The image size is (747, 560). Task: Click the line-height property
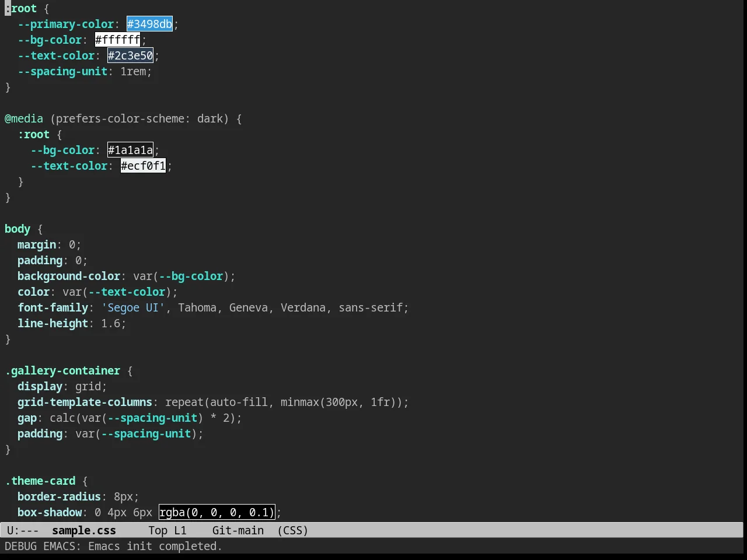pos(53,323)
